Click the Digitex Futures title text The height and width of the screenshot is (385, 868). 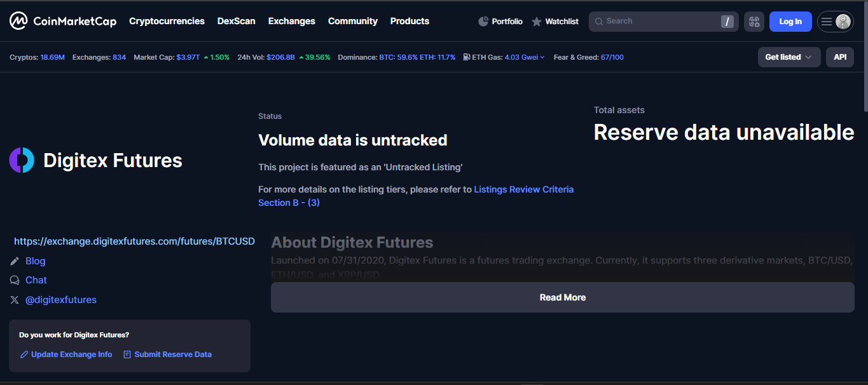point(113,160)
